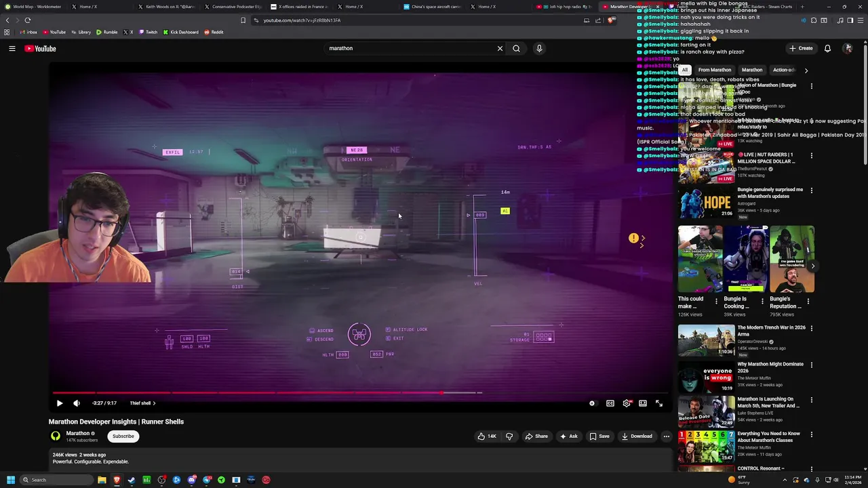Open the Twitch bookmark

tap(148, 32)
